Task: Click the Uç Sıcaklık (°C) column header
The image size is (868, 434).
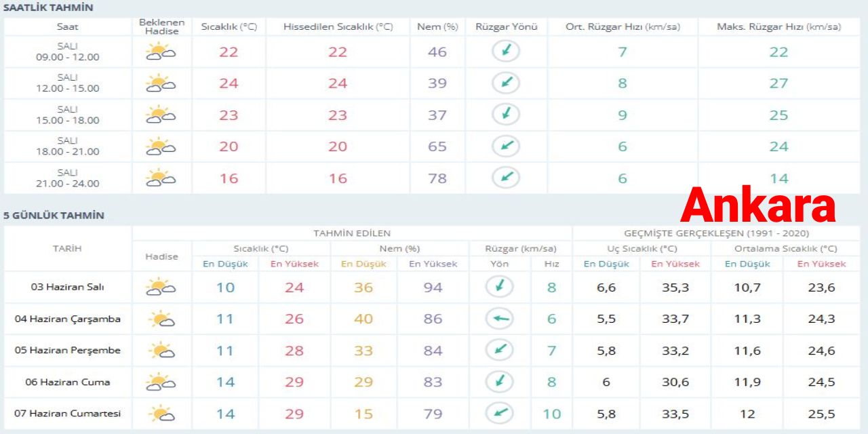Action: coord(640,248)
